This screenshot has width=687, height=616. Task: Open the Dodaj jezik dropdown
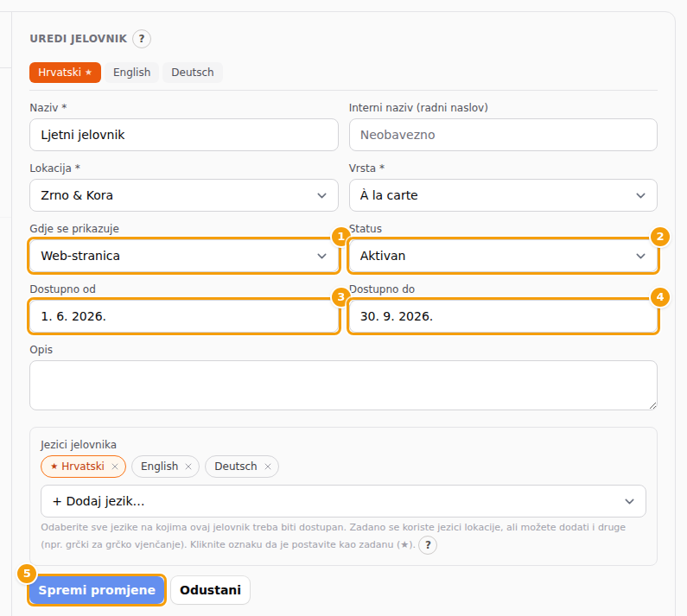coord(344,501)
